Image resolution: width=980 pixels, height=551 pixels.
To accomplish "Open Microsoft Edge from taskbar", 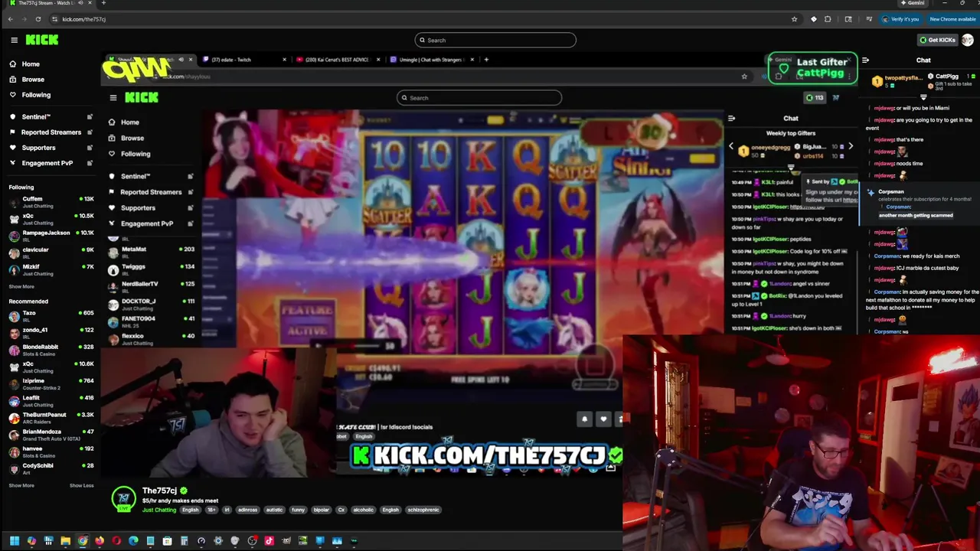I will pyautogui.click(x=133, y=541).
